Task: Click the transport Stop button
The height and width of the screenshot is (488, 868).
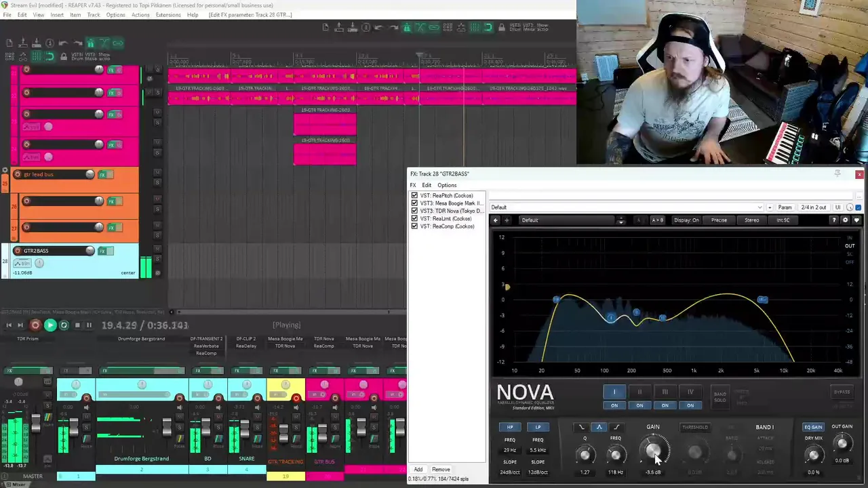Action: (77, 325)
